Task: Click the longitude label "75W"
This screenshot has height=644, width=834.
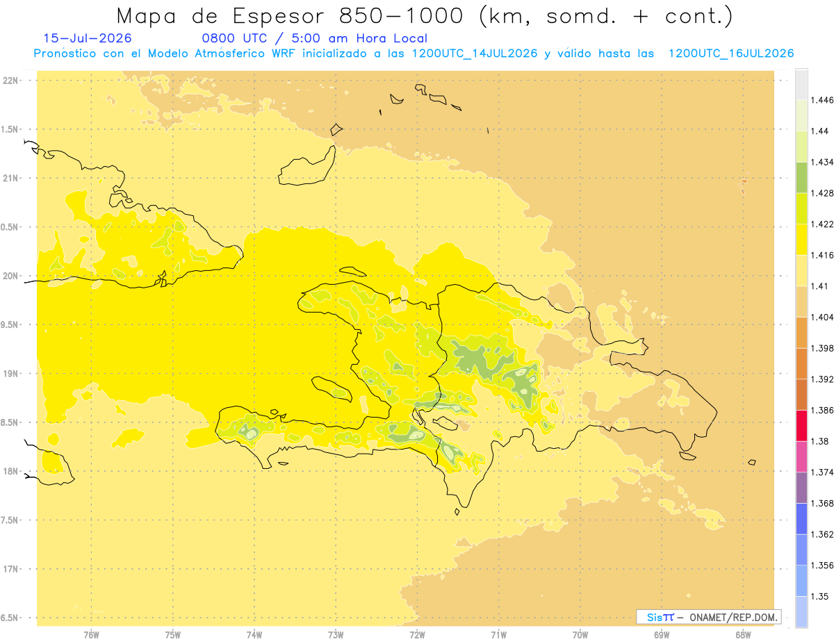Action: click(173, 635)
